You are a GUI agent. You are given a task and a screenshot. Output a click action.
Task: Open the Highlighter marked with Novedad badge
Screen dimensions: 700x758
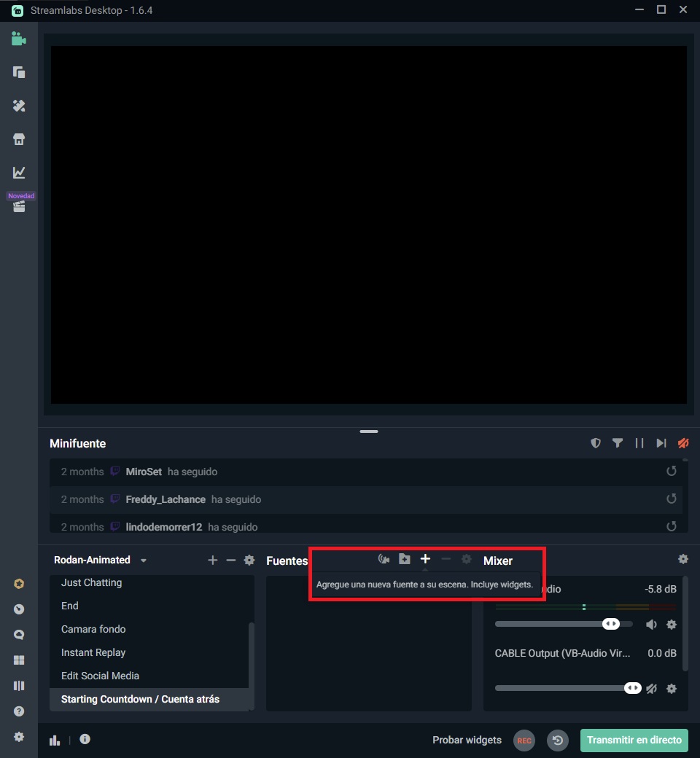18,206
